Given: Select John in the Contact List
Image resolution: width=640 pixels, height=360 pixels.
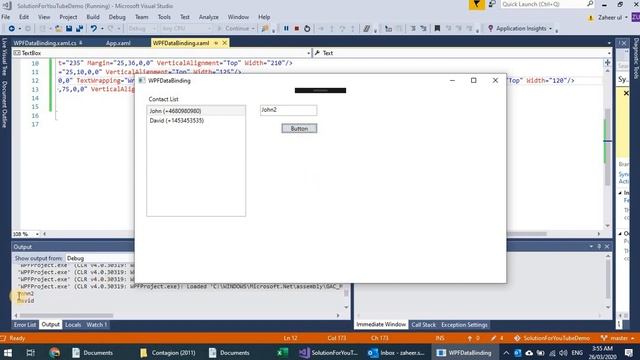Looking at the screenshot, I should click(x=196, y=111).
